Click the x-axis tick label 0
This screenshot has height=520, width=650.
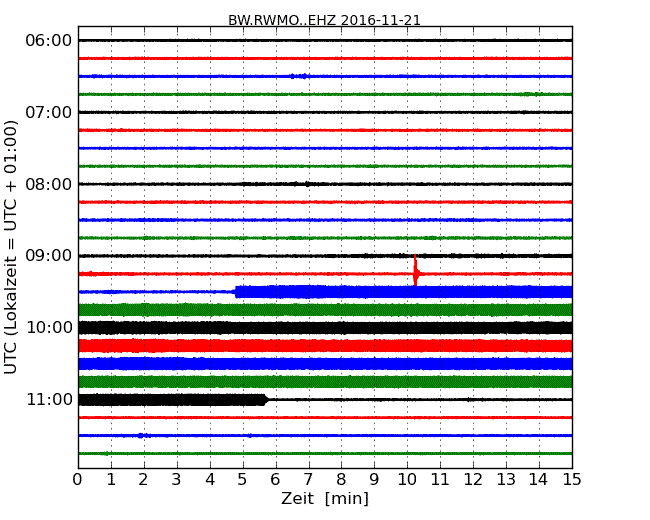coord(78,479)
